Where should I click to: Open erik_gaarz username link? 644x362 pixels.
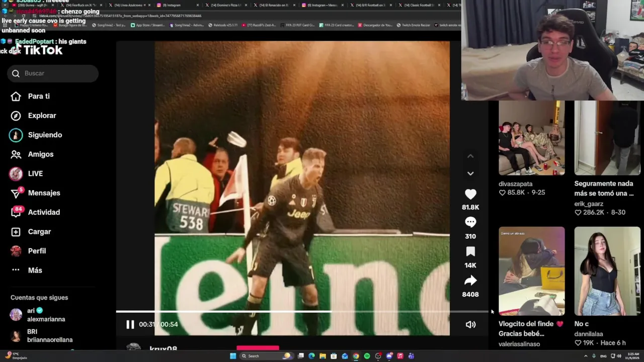(589, 204)
